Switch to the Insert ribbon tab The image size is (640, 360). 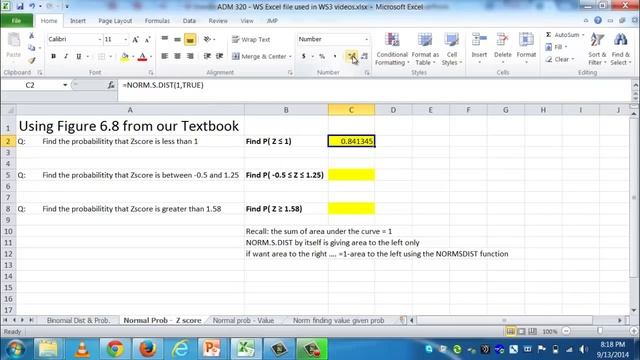tap(78, 20)
